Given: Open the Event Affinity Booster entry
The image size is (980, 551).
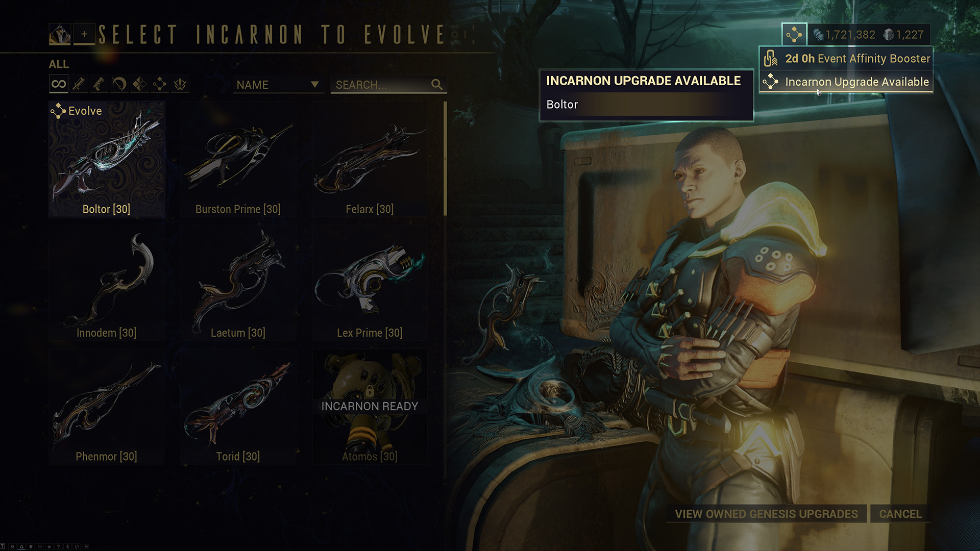Looking at the screenshot, I should tap(846, 59).
